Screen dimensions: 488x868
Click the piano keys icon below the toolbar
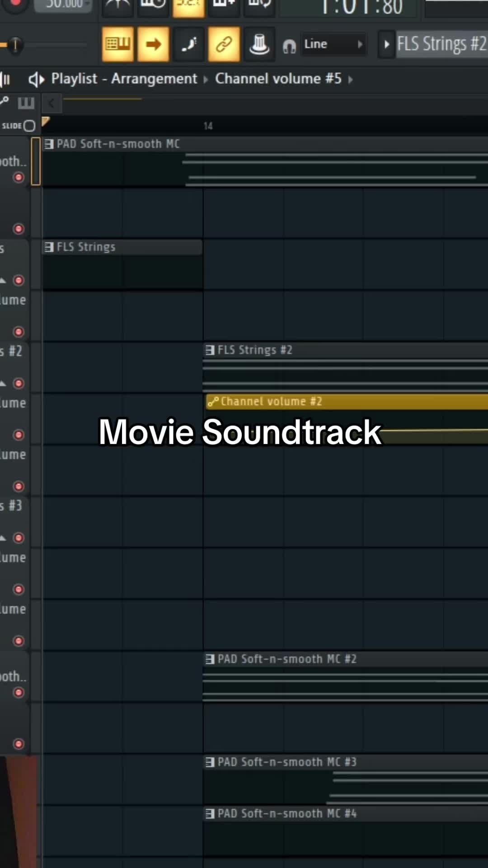coord(26,103)
